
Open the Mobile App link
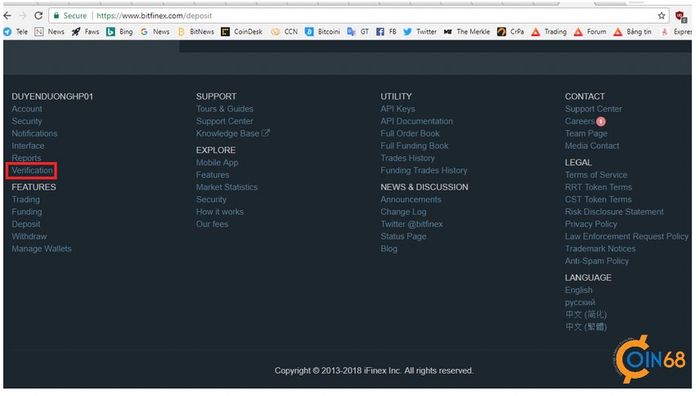tap(217, 163)
